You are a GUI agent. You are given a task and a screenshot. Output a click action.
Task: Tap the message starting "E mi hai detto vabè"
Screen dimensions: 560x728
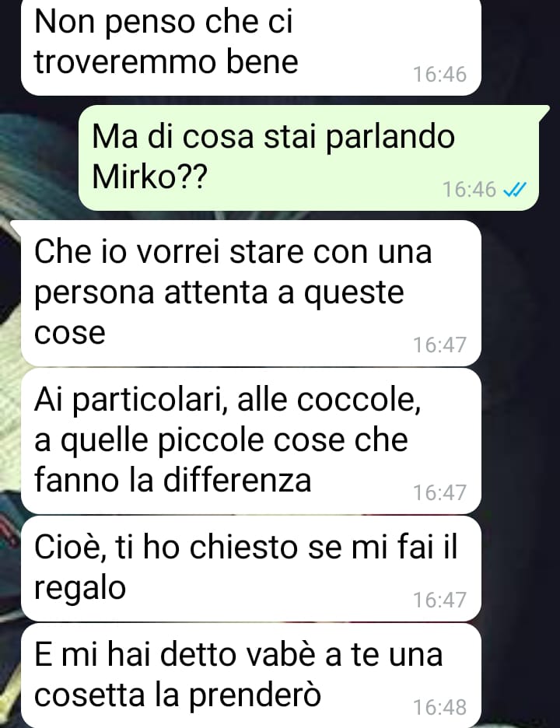click(251, 676)
